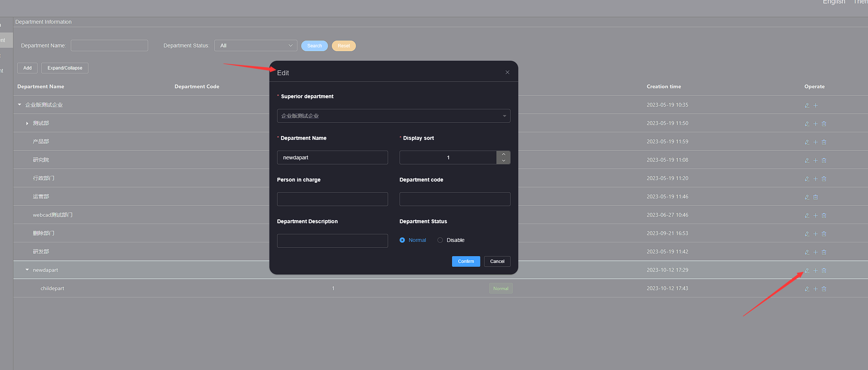Delete newdapart via its trash icon
Viewport: 868px width, 370px height.
pyautogui.click(x=824, y=271)
